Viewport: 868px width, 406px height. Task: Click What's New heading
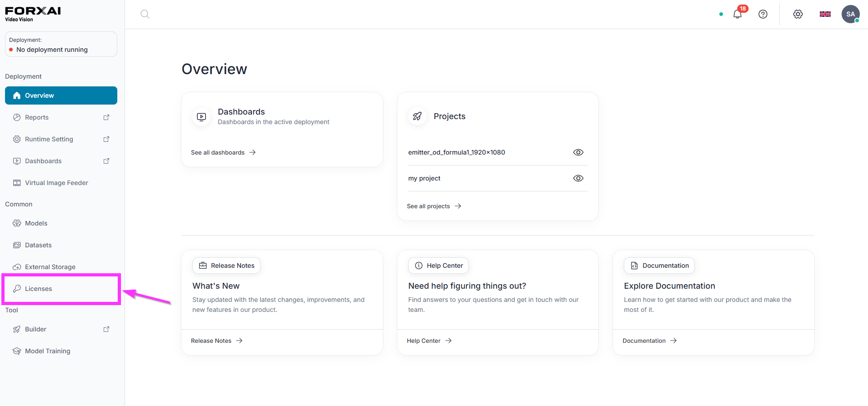pos(216,286)
